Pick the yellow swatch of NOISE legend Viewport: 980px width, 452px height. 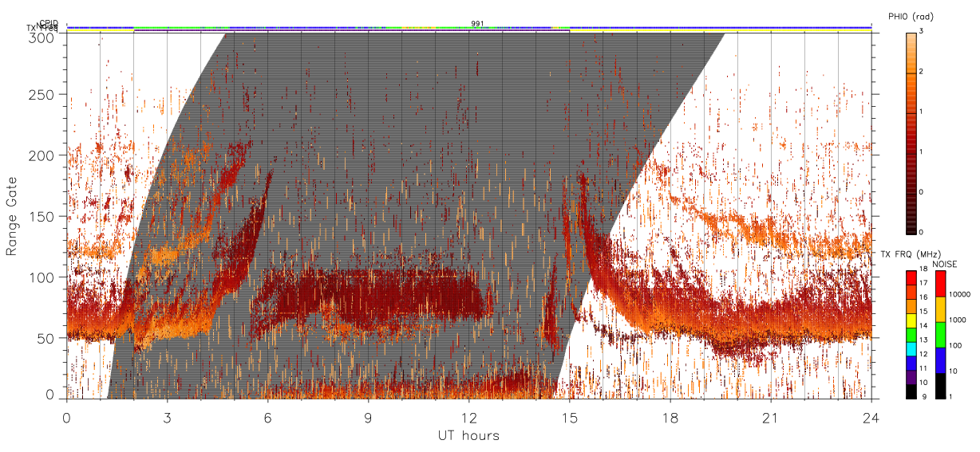[x=939, y=309]
